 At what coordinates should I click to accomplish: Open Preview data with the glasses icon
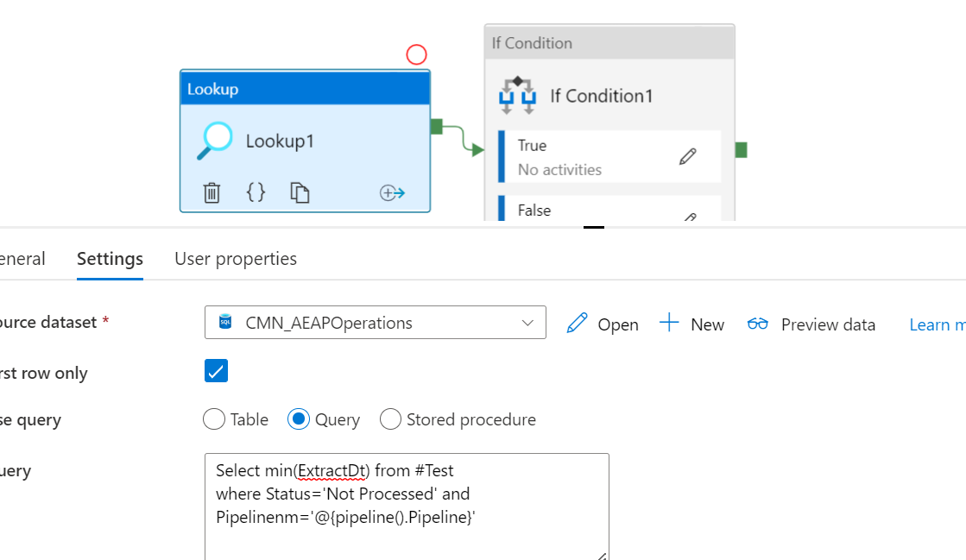pyautogui.click(x=758, y=324)
